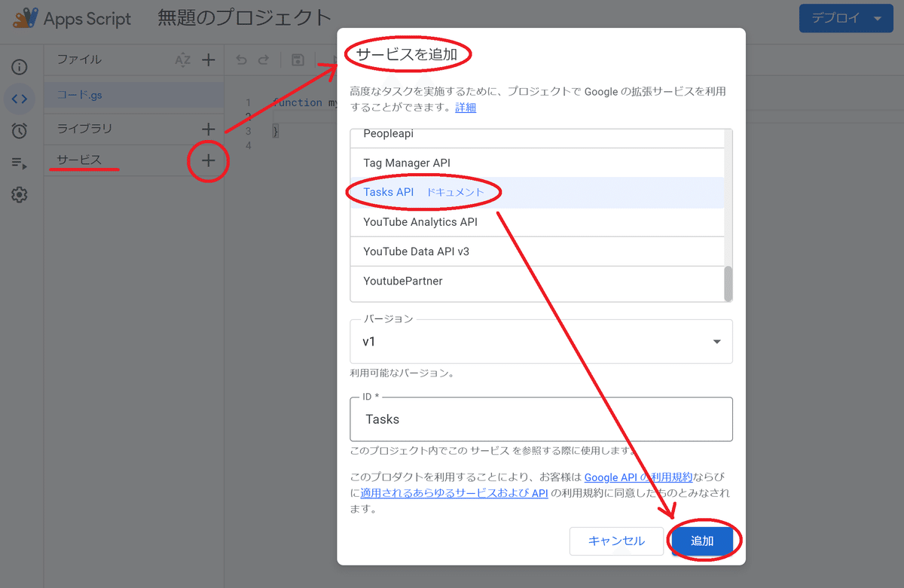The height and width of the screenshot is (588, 904).
Task: Select YouTube Data API v3
Action: click(537, 251)
